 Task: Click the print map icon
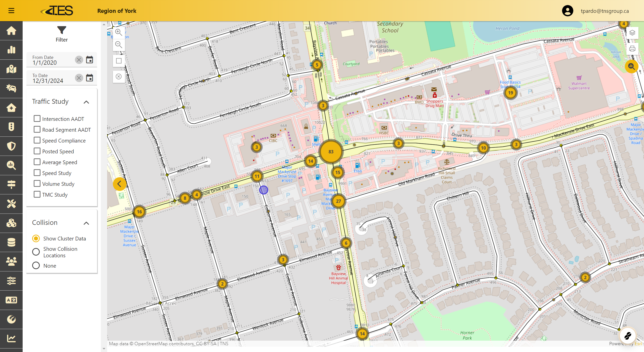click(x=632, y=49)
